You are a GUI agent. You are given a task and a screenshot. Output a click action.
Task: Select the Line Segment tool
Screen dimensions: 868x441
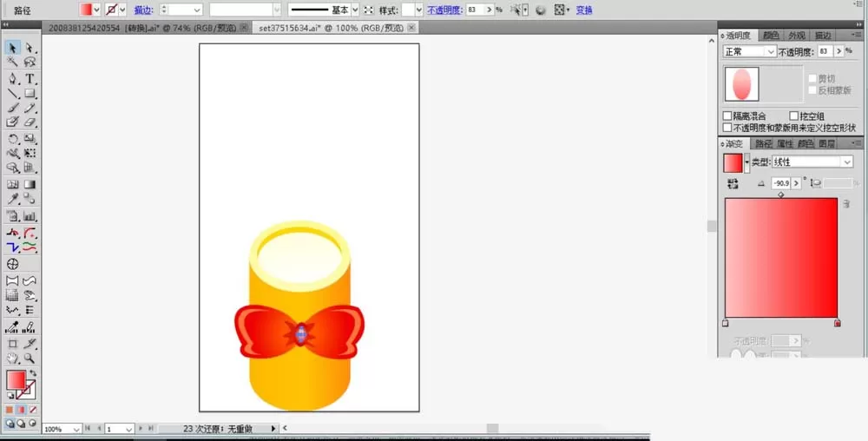[x=12, y=94]
